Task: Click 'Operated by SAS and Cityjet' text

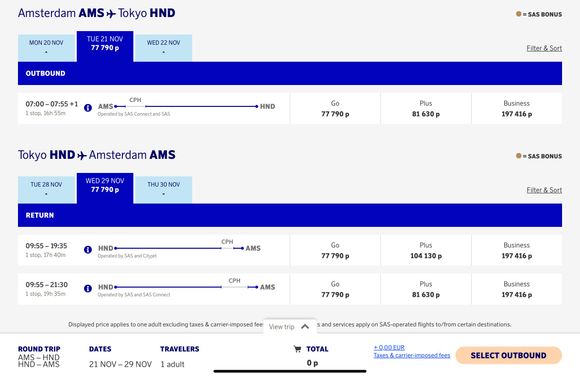Action: 127,256
